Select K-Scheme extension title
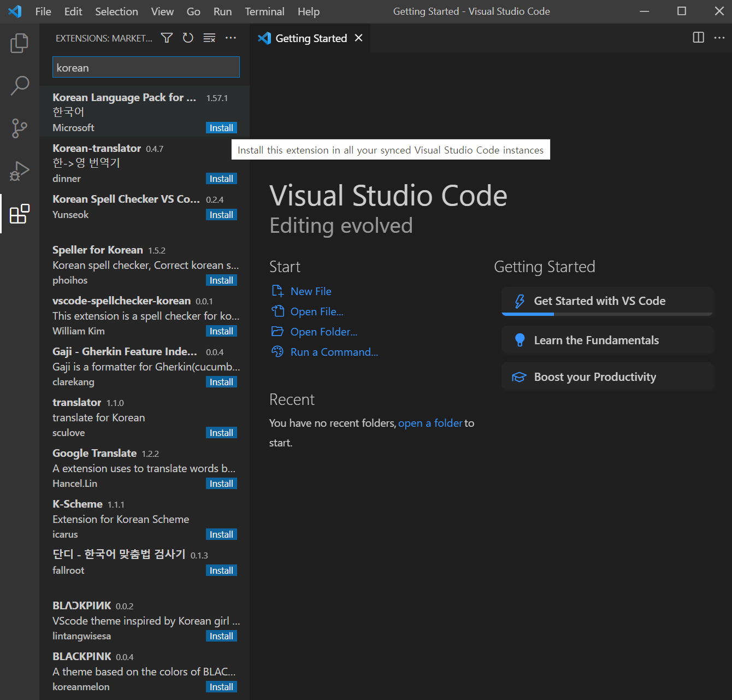Image resolution: width=732 pixels, height=700 pixels. 78,504
